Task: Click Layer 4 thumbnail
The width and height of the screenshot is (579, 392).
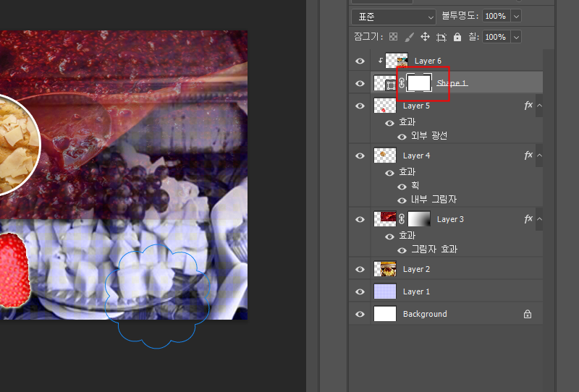Action: click(x=385, y=155)
